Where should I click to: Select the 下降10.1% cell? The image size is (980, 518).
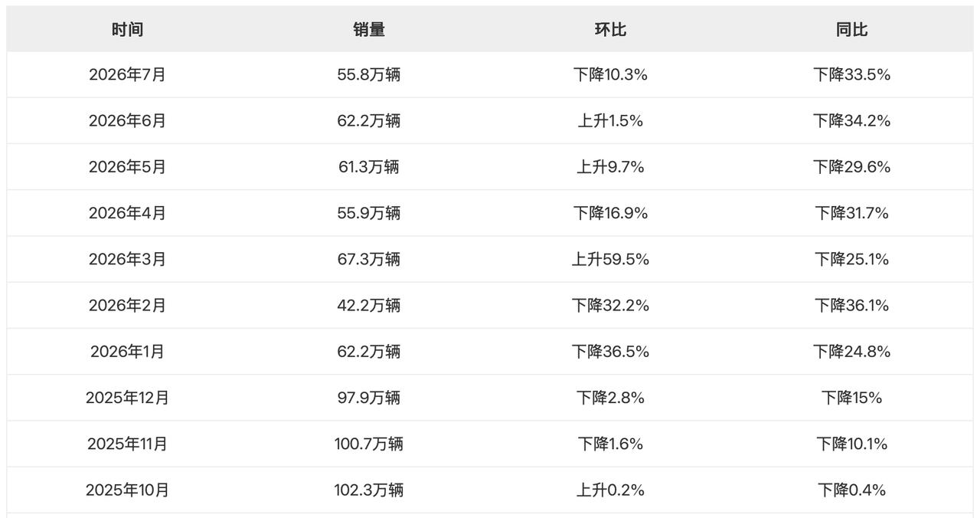coord(851,444)
